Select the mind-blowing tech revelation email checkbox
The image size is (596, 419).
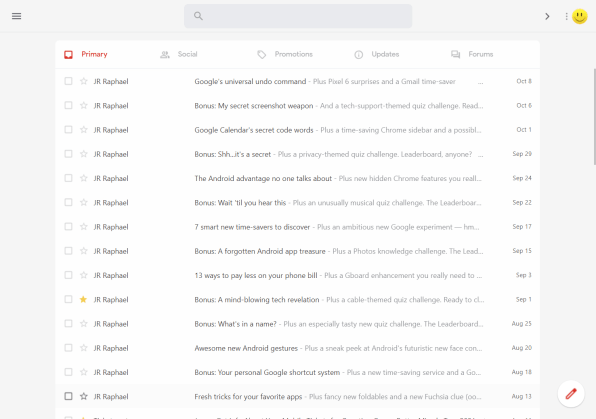click(x=68, y=299)
